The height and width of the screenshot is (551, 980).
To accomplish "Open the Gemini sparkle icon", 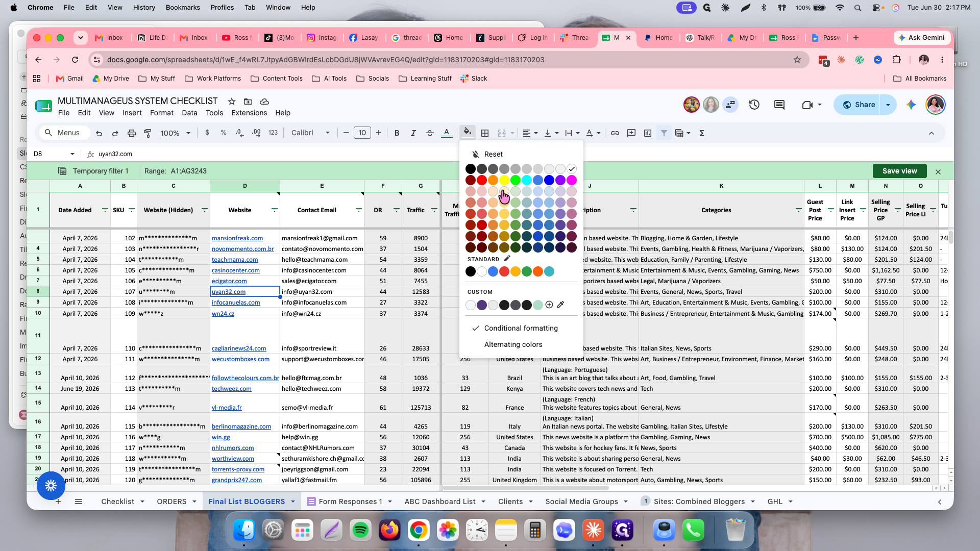I will pos(911,105).
